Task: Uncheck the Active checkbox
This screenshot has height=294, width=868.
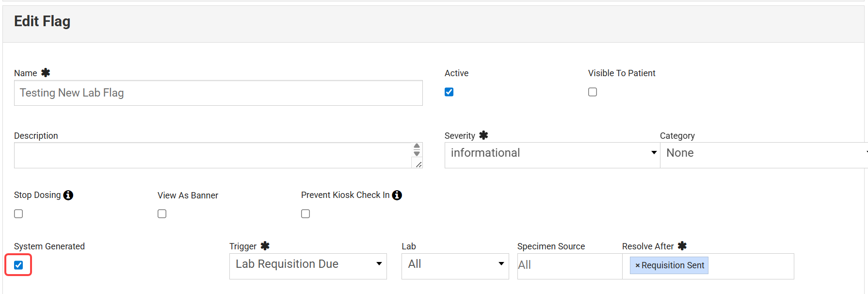Action: coord(449,92)
